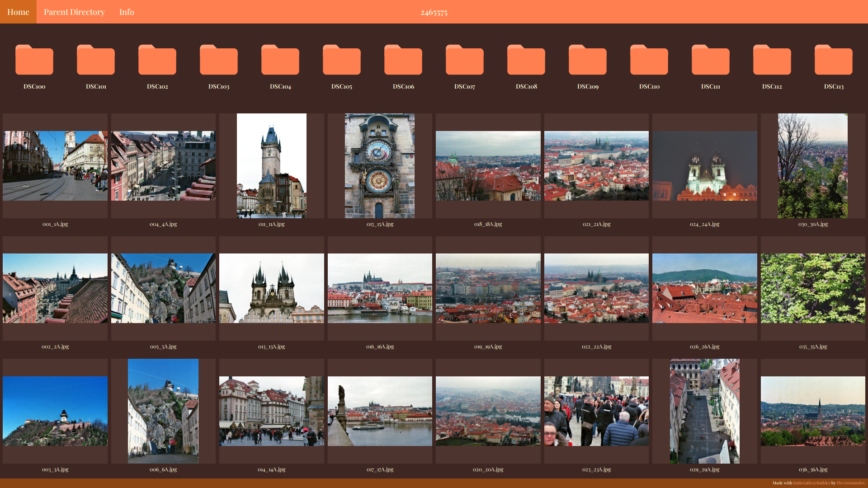
Task: View the riverside photo 016_16A.jpg
Action: point(379,288)
